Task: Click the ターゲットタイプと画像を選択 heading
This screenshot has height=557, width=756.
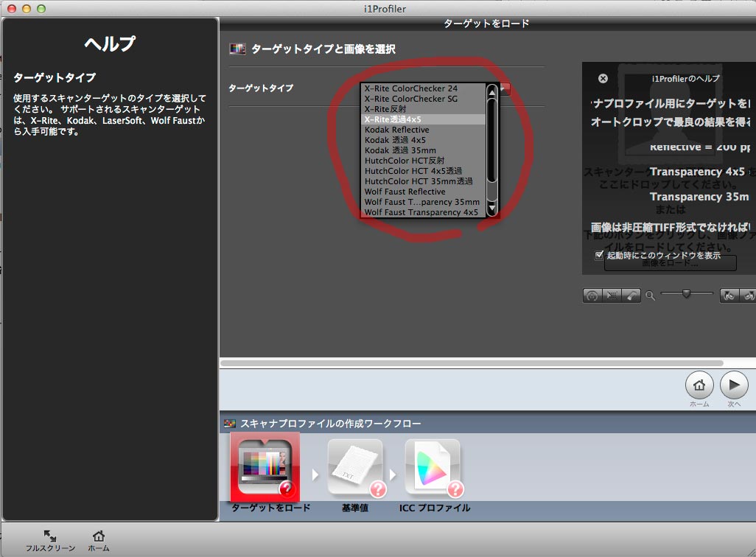Action: coord(323,49)
